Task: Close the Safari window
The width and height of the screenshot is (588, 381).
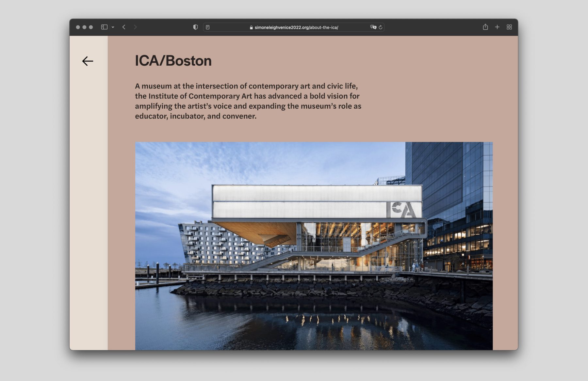Action: click(x=78, y=27)
